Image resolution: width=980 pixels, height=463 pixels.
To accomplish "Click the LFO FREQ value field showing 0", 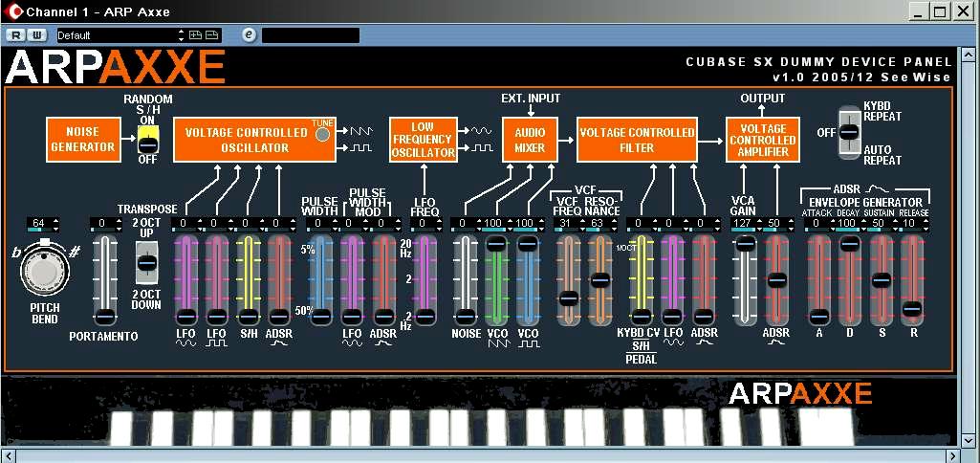I will [x=422, y=223].
